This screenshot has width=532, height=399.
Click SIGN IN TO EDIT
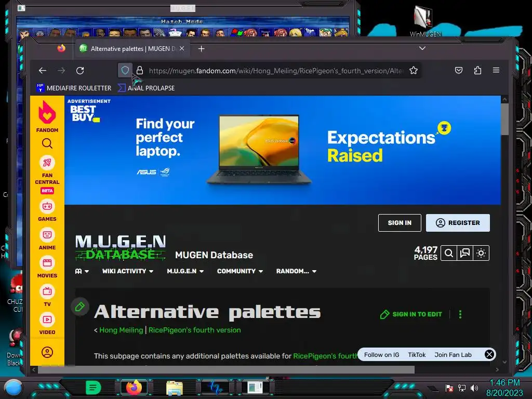coord(411,314)
